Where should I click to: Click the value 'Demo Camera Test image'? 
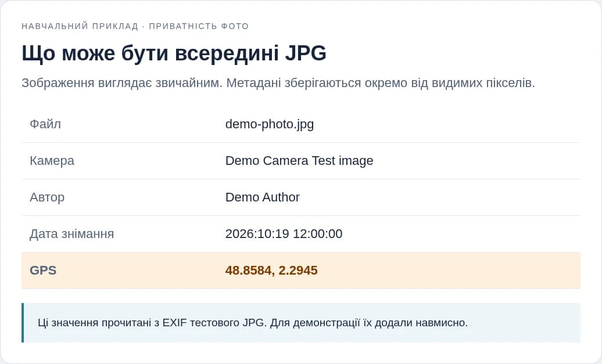coord(299,161)
